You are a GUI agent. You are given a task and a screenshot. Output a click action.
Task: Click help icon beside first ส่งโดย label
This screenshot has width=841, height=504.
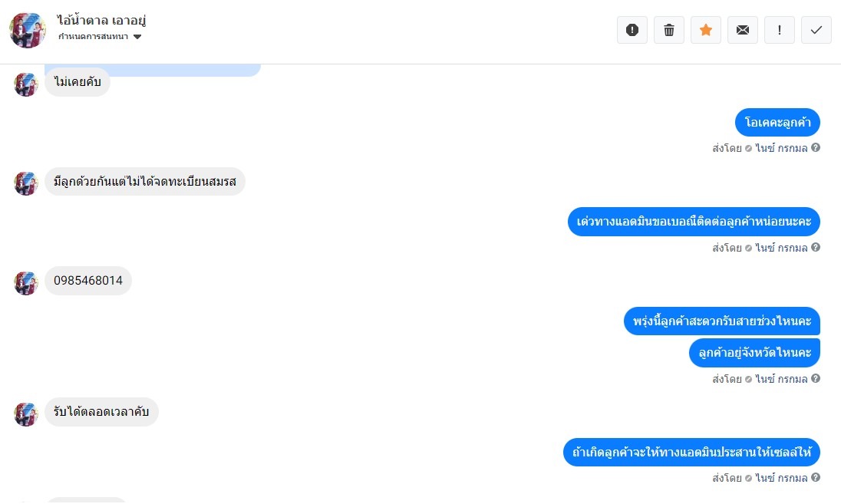pyautogui.click(x=815, y=147)
